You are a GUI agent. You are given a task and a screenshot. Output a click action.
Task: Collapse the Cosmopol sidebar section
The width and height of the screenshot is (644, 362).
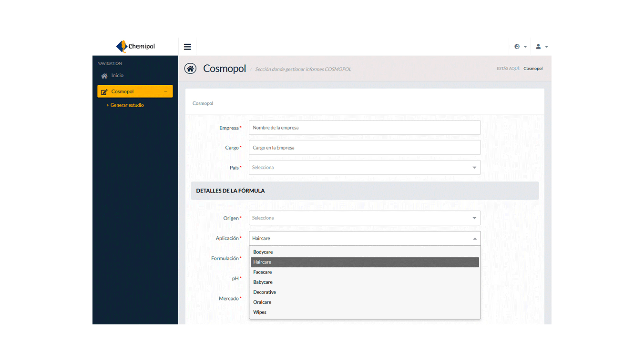166,90
